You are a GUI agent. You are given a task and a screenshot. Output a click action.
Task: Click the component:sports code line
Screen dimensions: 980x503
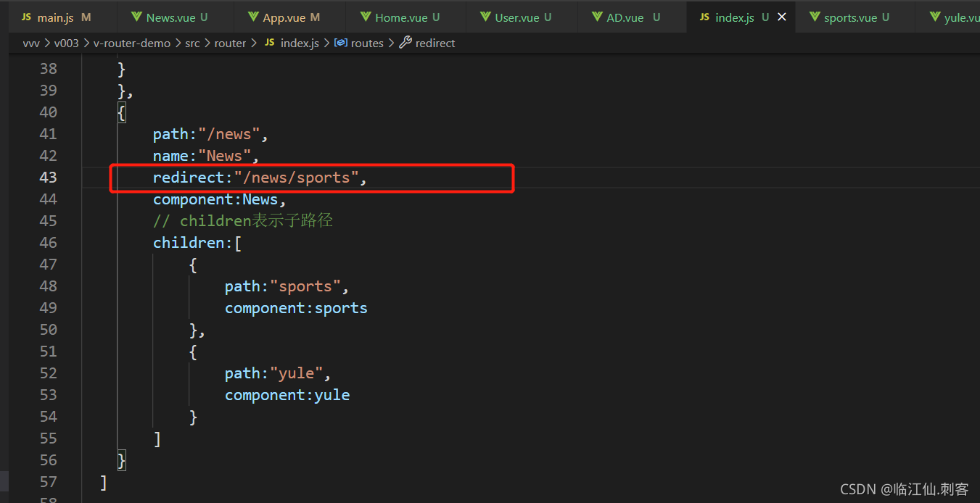click(x=296, y=308)
